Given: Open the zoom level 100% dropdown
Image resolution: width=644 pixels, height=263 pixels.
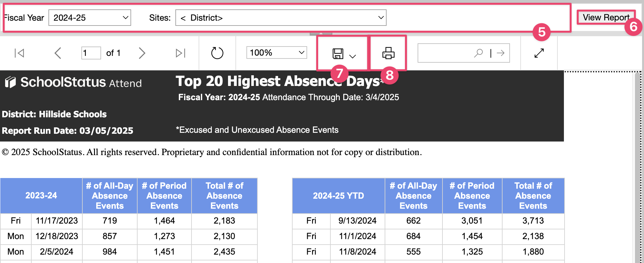Looking at the screenshot, I should (x=277, y=53).
